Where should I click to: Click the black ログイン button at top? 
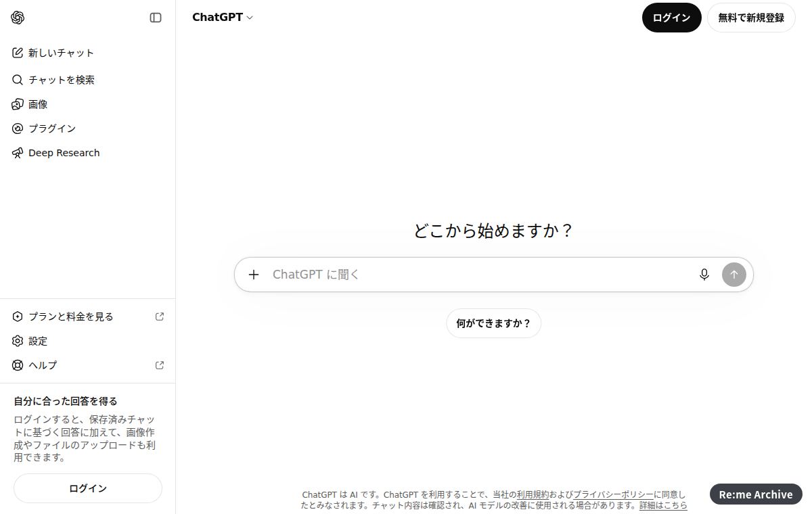pos(671,18)
